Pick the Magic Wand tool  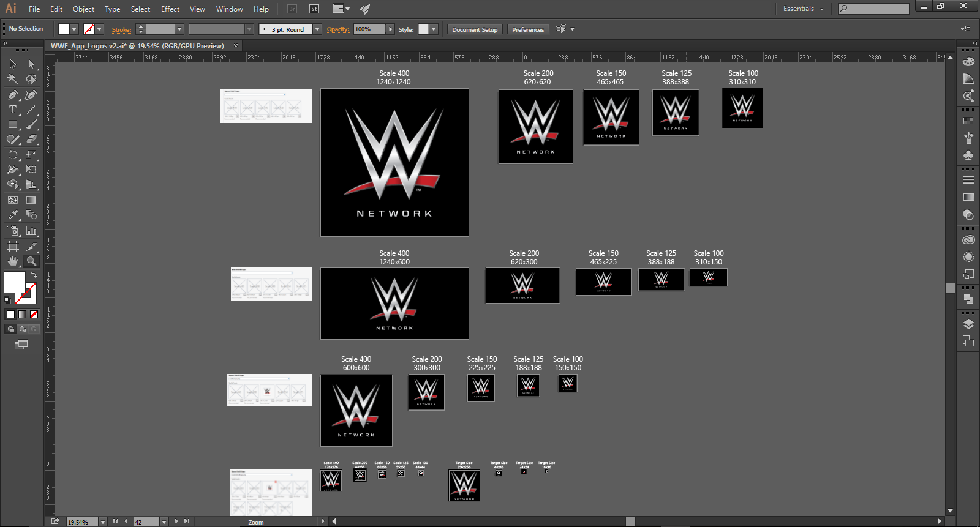(13, 79)
